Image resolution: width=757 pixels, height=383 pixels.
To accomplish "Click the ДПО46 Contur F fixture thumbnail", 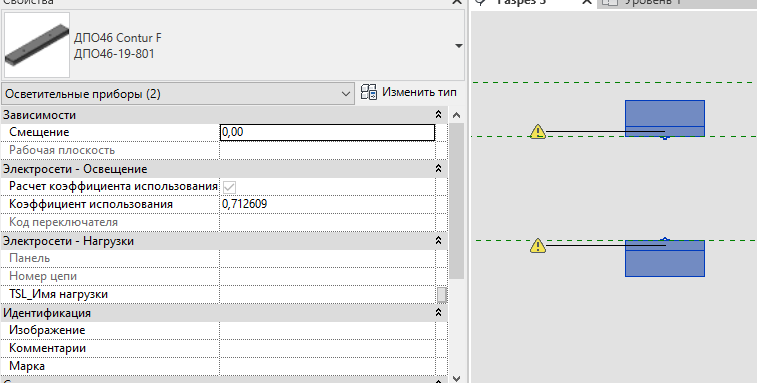I will coord(37,45).
